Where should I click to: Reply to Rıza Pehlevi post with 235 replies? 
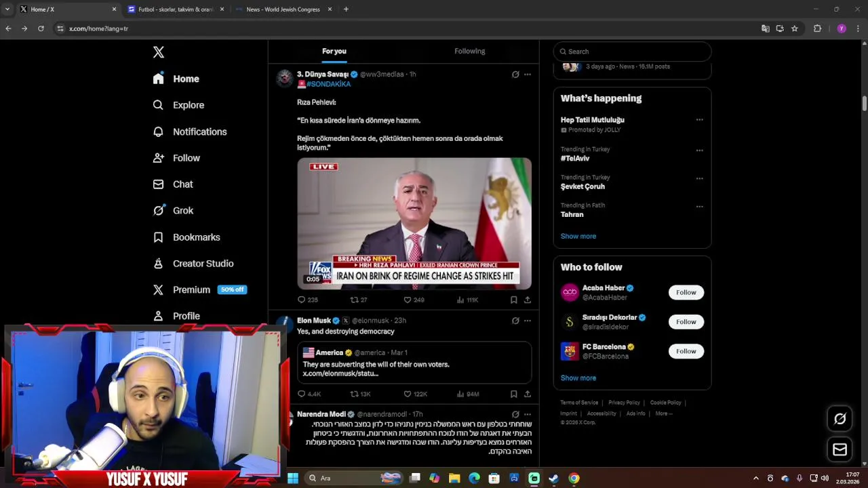308,300
